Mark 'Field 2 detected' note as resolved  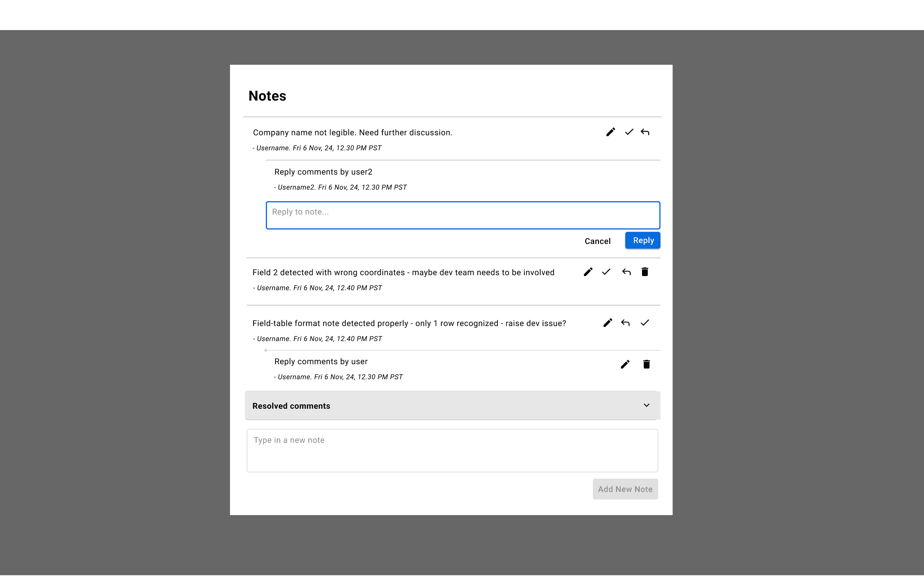606,272
